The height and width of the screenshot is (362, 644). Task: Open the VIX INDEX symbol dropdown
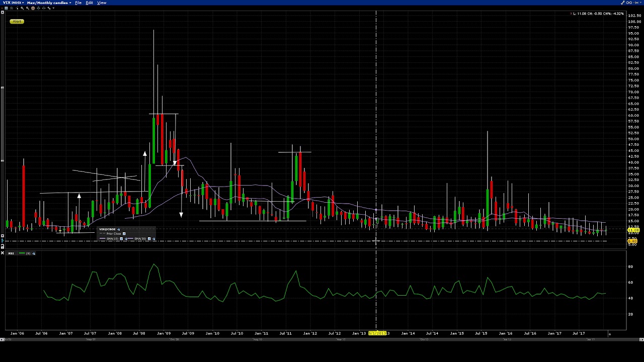[14, 3]
